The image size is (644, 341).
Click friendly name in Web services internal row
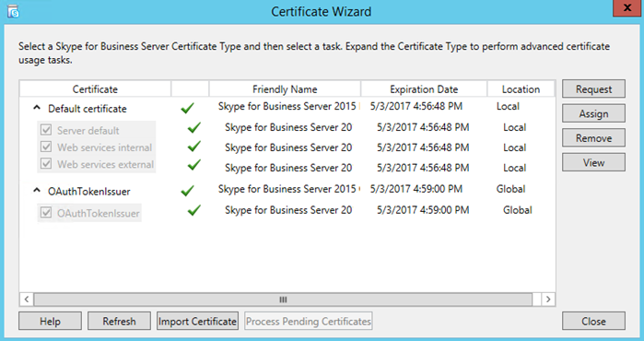[288, 147]
